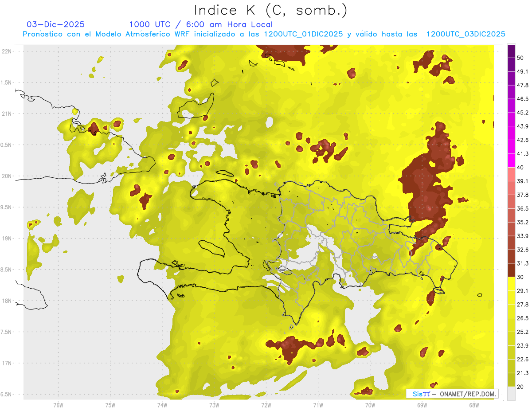
Task: Click the longitude axis label "70W"
Action: (370, 405)
